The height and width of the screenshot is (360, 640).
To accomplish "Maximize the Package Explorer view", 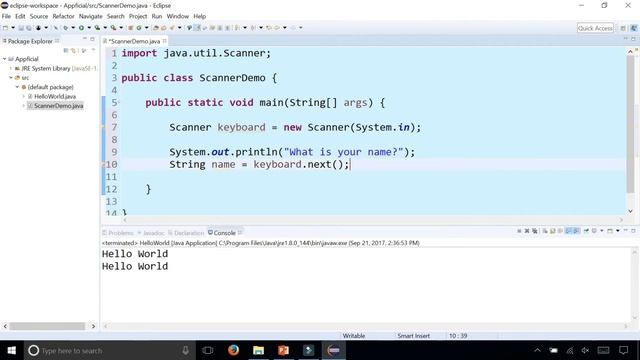I will [x=92, y=39].
